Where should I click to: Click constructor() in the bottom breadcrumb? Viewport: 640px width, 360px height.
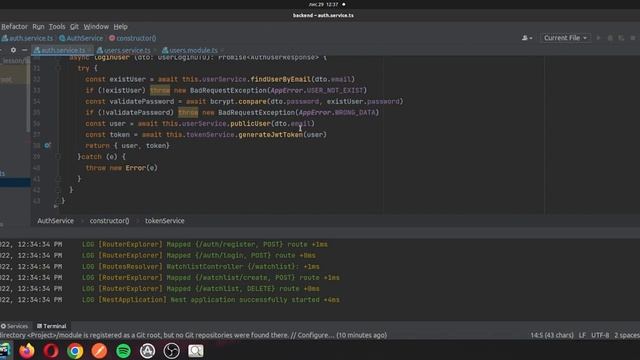coord(109,221)
